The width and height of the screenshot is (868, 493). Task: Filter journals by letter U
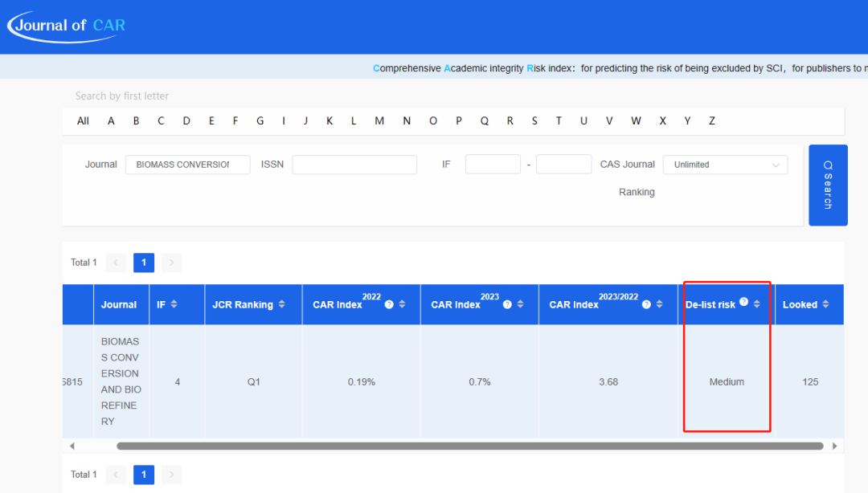pyautogui.click(x=583, y=120)
